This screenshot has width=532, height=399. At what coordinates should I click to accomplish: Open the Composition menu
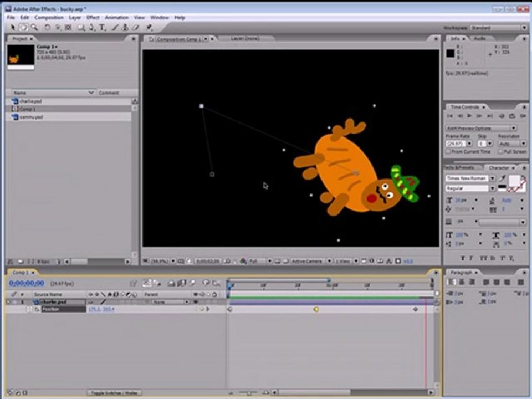pyautogui.click(x=49, y=17)
